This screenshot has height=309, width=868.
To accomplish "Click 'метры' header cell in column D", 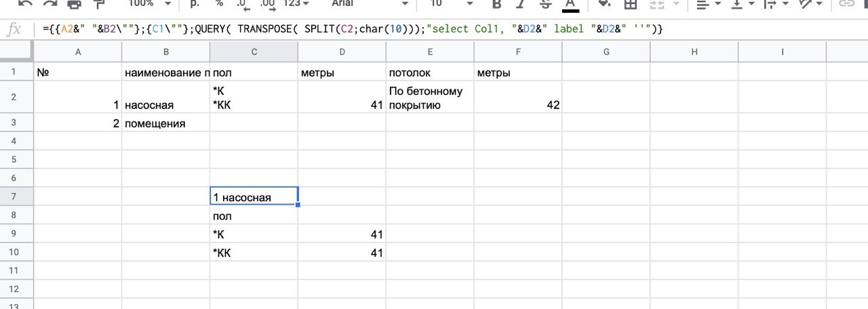I will coord(342,73).
